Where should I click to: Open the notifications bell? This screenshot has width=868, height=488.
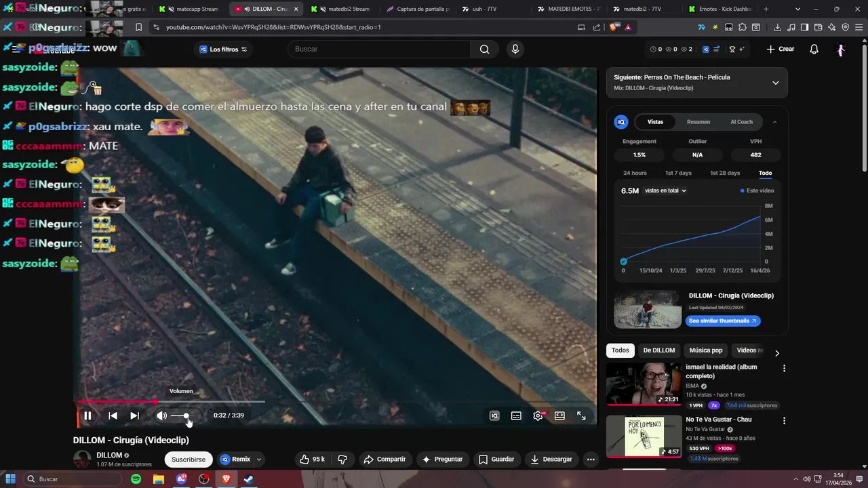click(x=814, y=49)
